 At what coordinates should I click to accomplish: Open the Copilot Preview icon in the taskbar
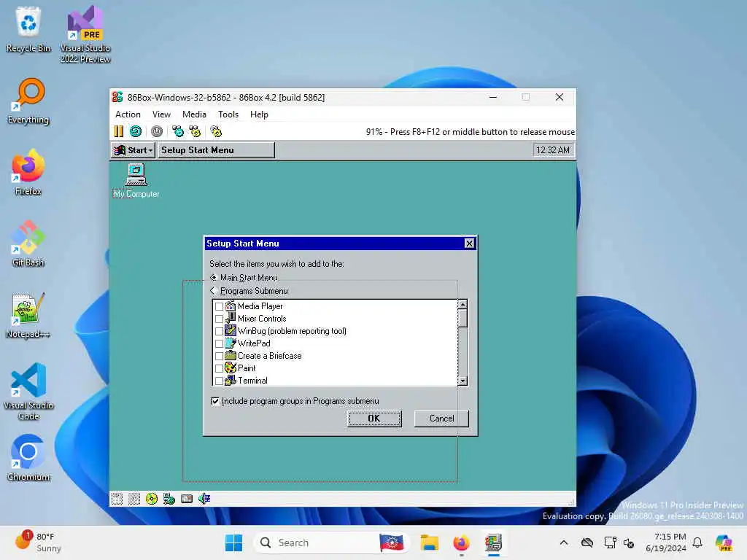click(724, 542)
